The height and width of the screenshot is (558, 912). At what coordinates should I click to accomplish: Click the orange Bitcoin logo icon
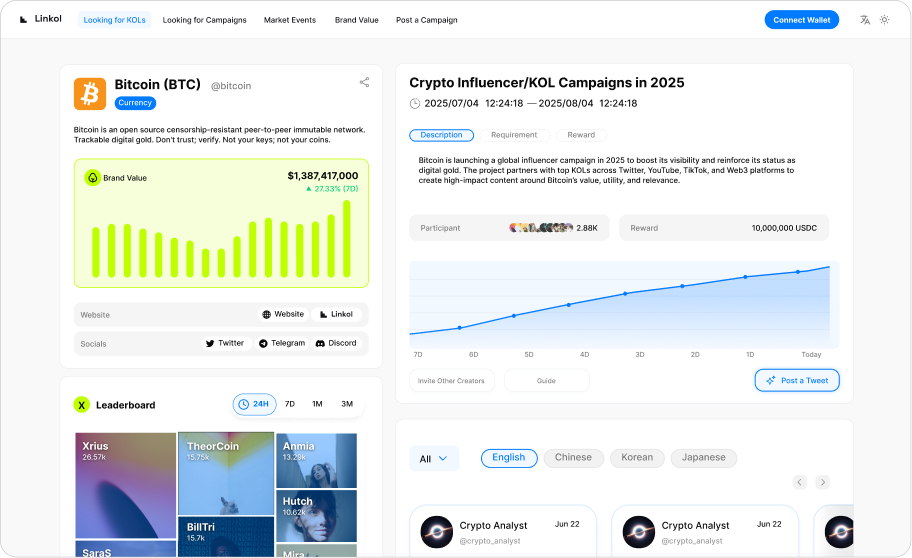click(90, 94)
